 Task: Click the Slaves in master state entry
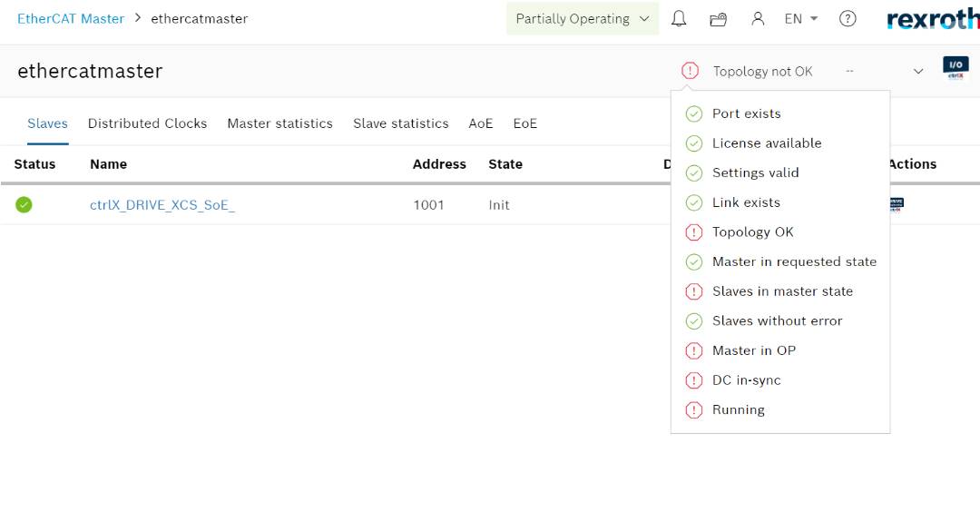pyautogui.click(x=782, y=291)
